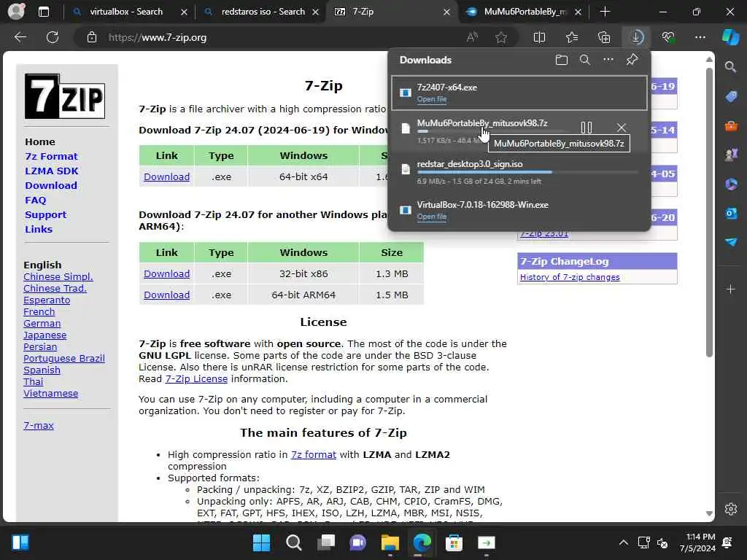
Task: Open file link under VirtualBox-7.0.18 download
Action: 432,216
